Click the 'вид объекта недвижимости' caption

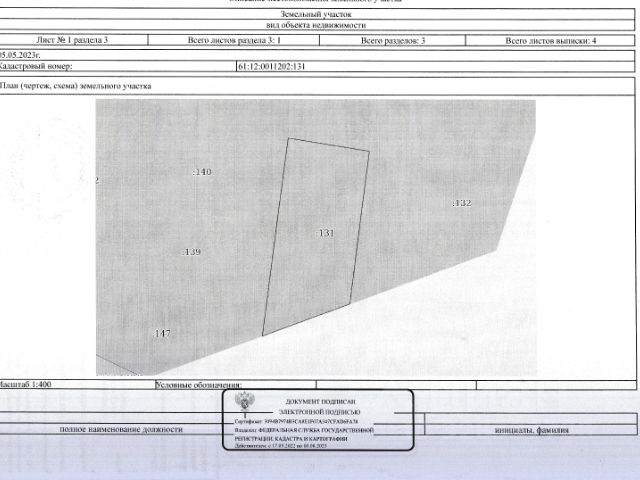[x=316, y=25]
